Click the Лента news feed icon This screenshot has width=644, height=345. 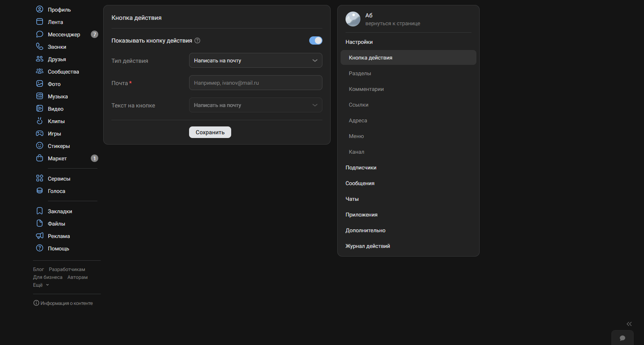coord(40,21)
